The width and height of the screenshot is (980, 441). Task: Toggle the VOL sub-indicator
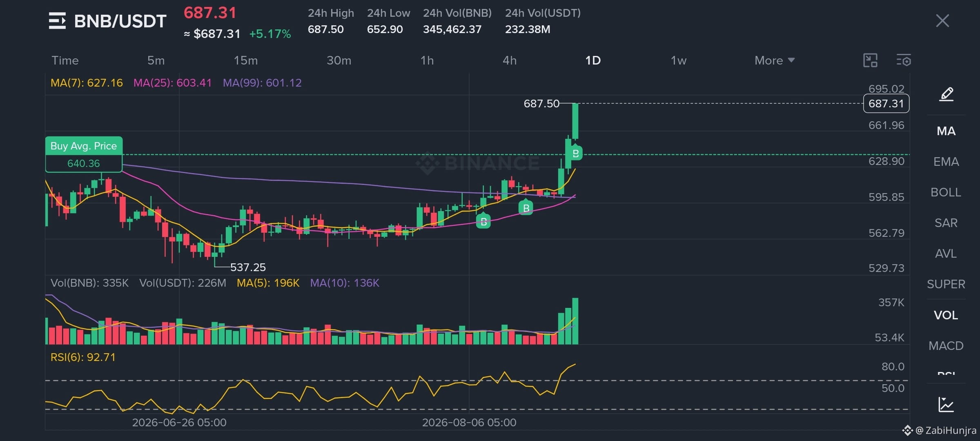pos(946,315)
